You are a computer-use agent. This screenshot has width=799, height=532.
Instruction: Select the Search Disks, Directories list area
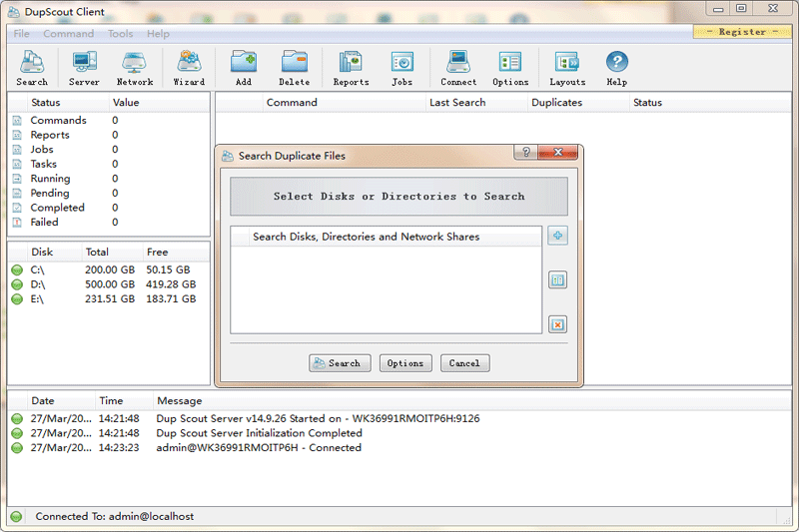coord(386,289)
